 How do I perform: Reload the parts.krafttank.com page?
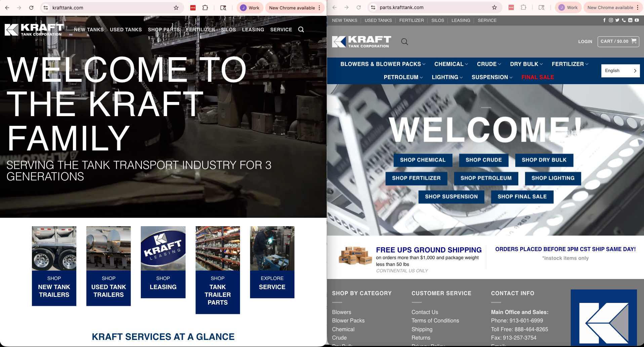coord(359,7)
